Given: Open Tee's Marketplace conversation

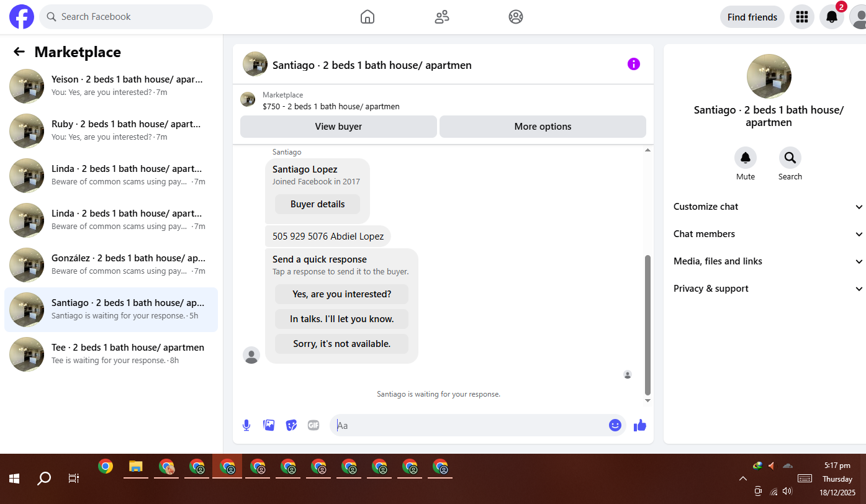Looking at the screenshot, I should [x=111, y=354].
